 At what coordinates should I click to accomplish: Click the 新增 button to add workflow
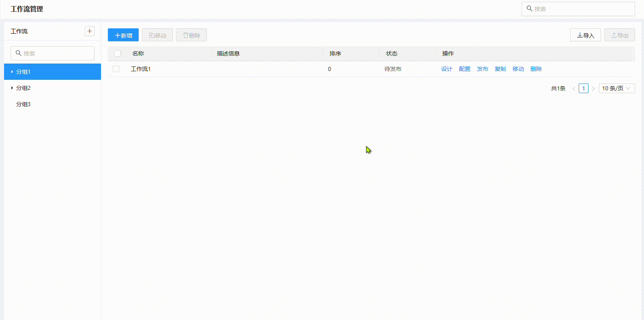[x=123, y=35]
